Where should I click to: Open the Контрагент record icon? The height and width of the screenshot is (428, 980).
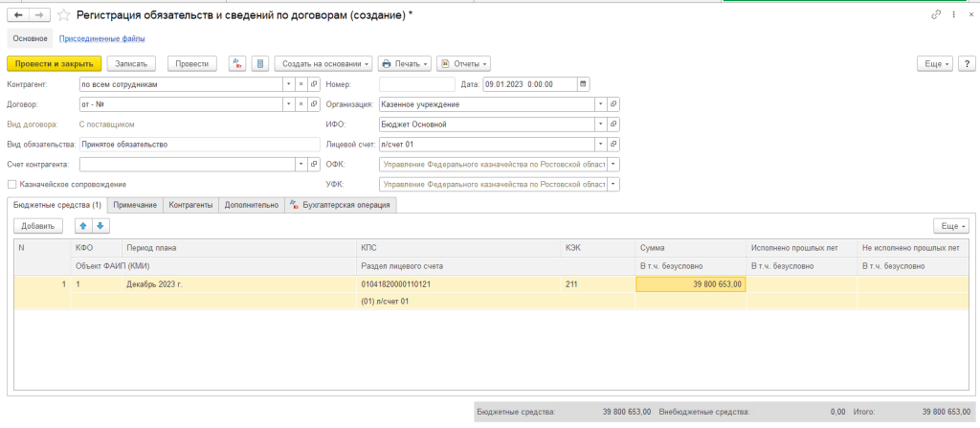313,84
